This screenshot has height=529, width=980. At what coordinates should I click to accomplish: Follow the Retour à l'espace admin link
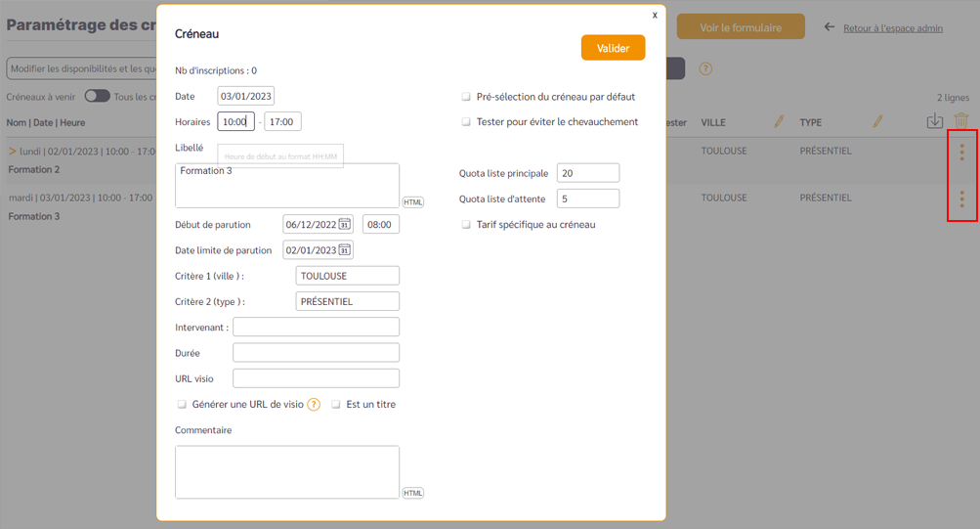(x=892, y=28)
